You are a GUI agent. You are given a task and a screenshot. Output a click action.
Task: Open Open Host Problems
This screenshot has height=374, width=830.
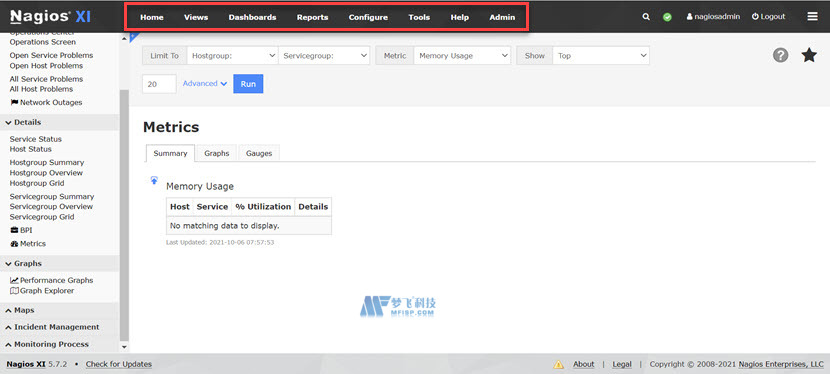point(46,66)
